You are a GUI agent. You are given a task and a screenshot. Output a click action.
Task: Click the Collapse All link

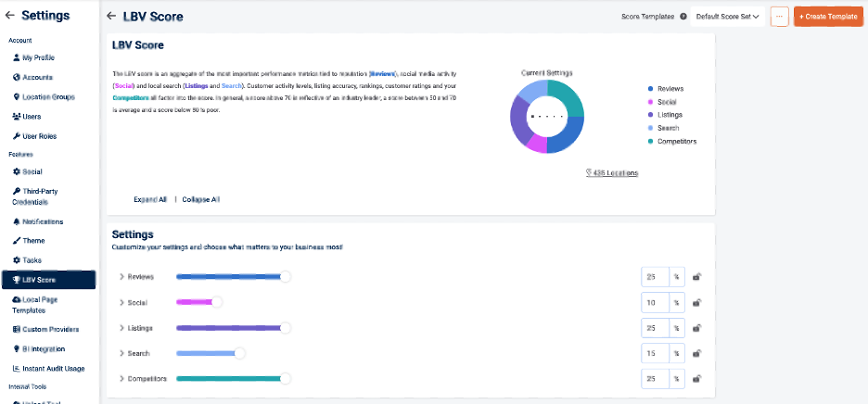pos(200,199)
